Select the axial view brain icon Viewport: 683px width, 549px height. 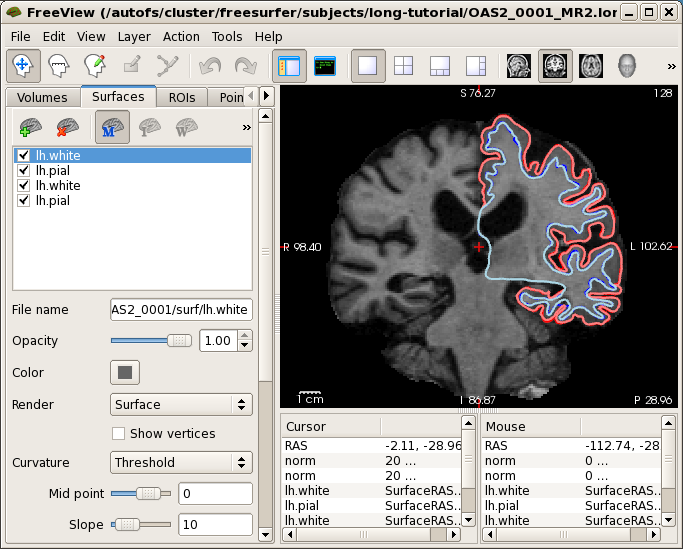point(591,66)
